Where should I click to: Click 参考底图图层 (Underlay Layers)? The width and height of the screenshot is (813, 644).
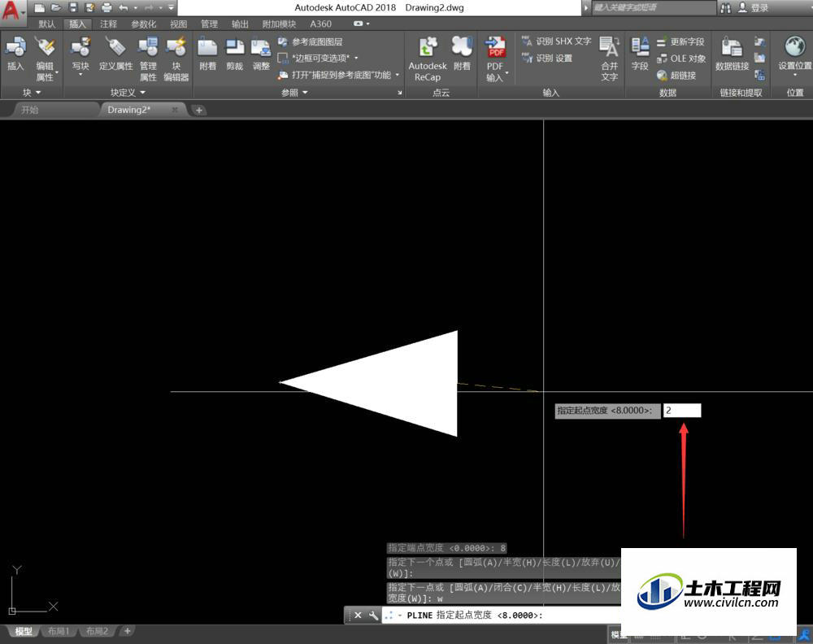click(x=310, y=41)
